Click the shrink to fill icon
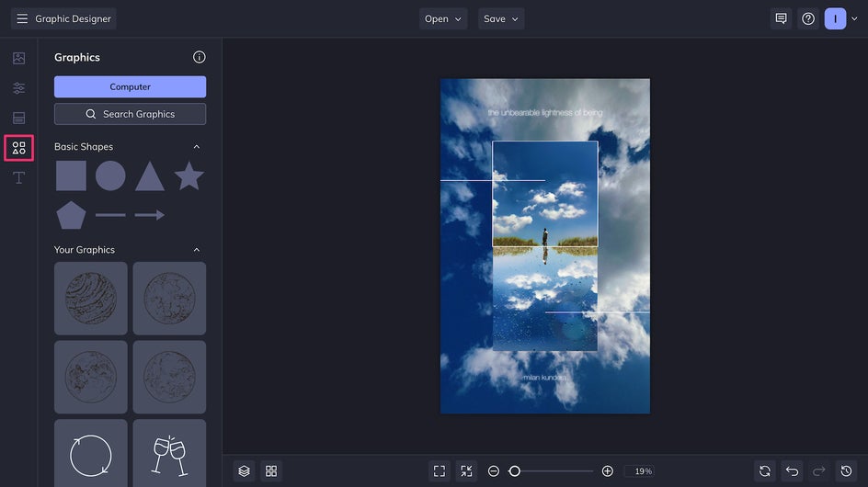This screenshot has height=487, width=868. click(x=467, y=471)
